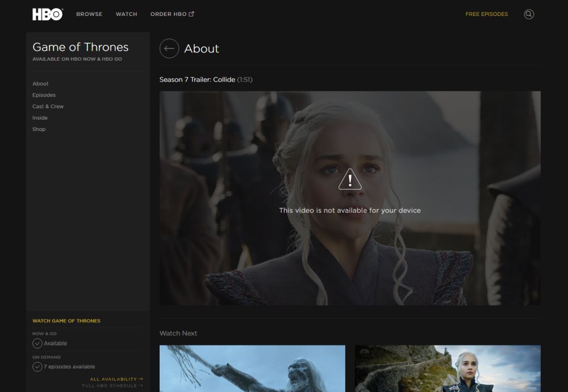Open the White Walker thumbnail video
This screenshot has width=568, height=392.
[253, 369]
